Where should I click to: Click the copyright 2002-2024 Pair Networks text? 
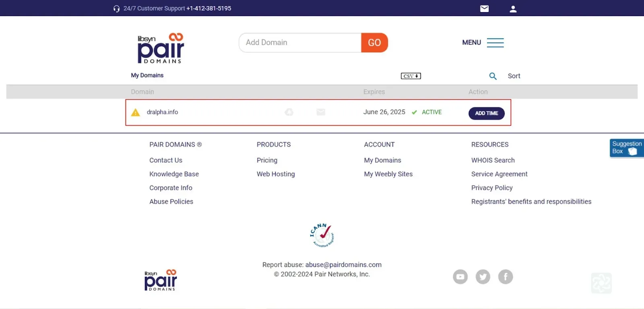pos(322,274)
